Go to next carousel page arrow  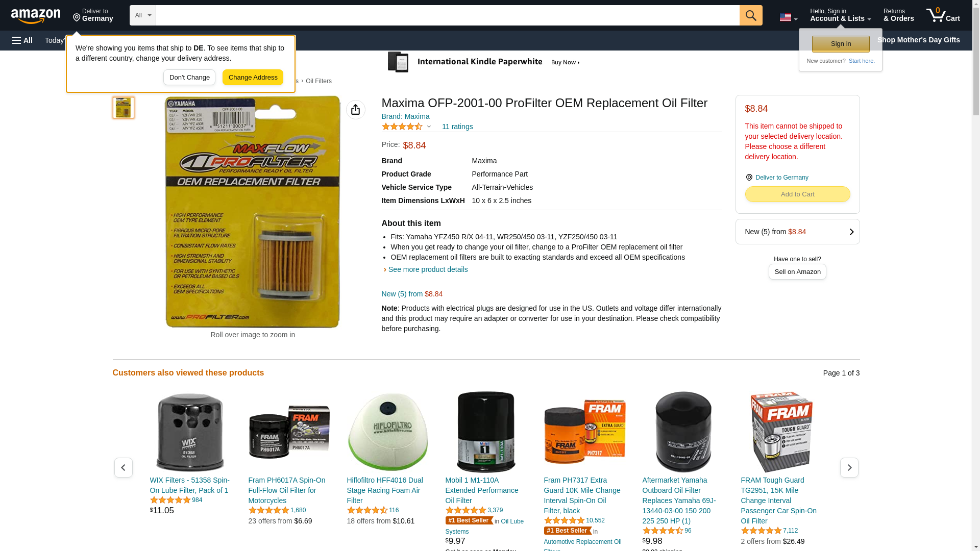849,467
